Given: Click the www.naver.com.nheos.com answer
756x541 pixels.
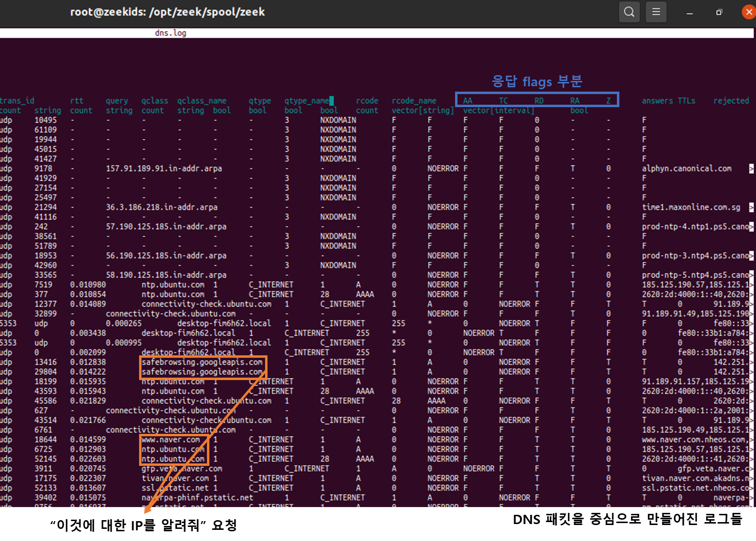Looking at the screenshot, I should click(695, 440).
